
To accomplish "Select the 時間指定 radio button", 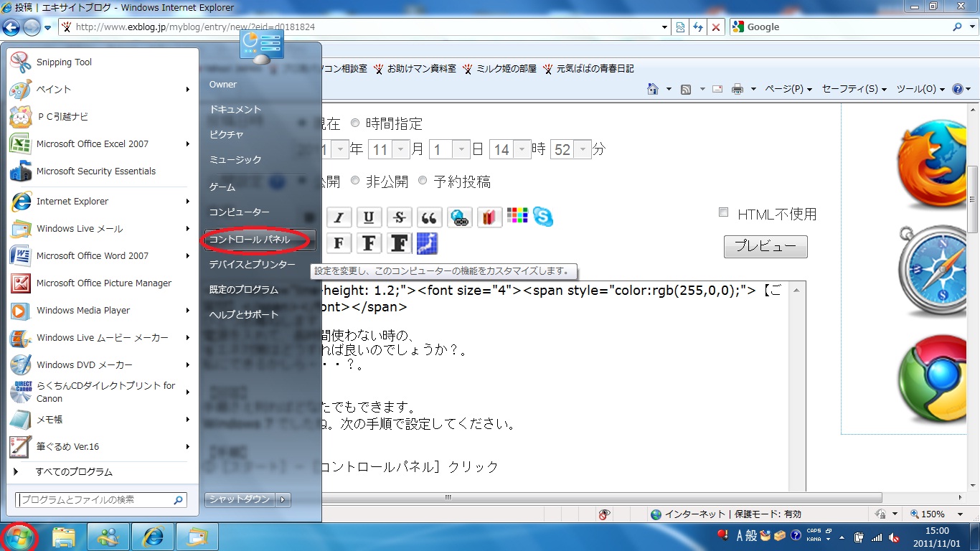I will point(355,123).
